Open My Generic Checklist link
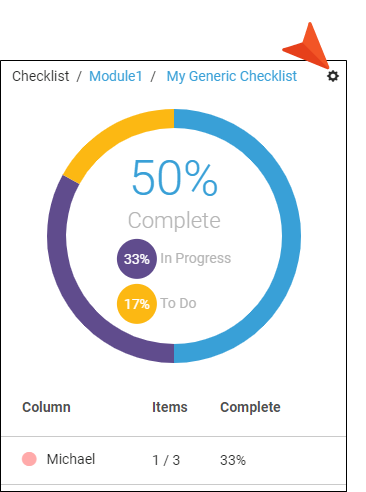 coord(232,76)
